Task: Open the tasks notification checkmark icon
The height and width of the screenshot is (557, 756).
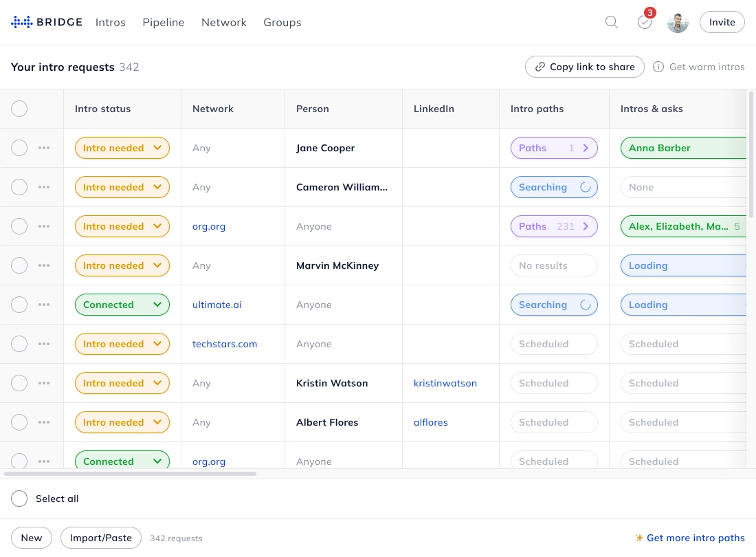Action: click(644, 22)
